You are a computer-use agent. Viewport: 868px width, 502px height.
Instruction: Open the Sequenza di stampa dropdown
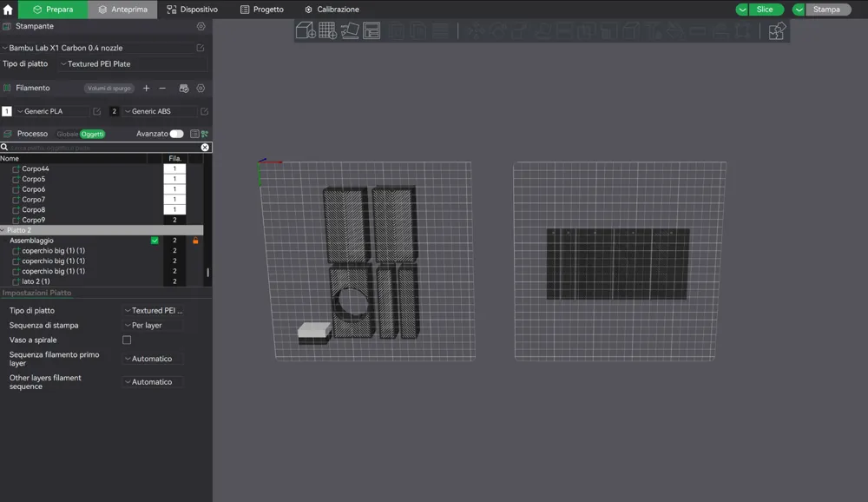[x=154, y=325]
